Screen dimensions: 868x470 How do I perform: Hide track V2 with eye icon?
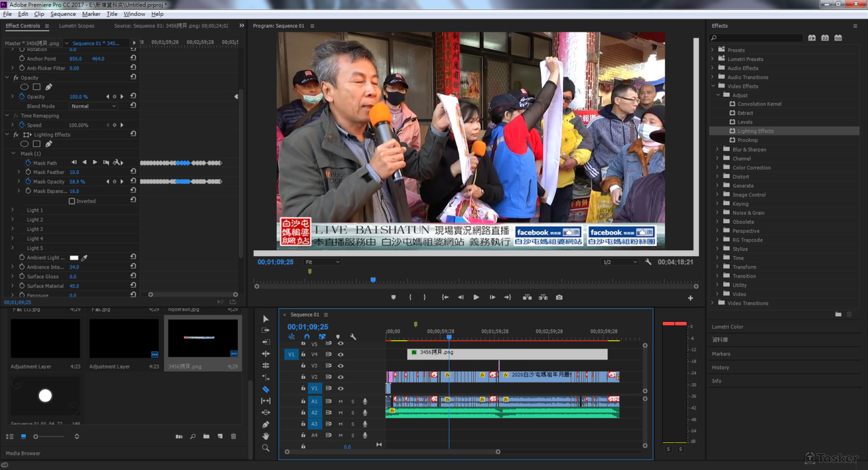tap(340, 377)
